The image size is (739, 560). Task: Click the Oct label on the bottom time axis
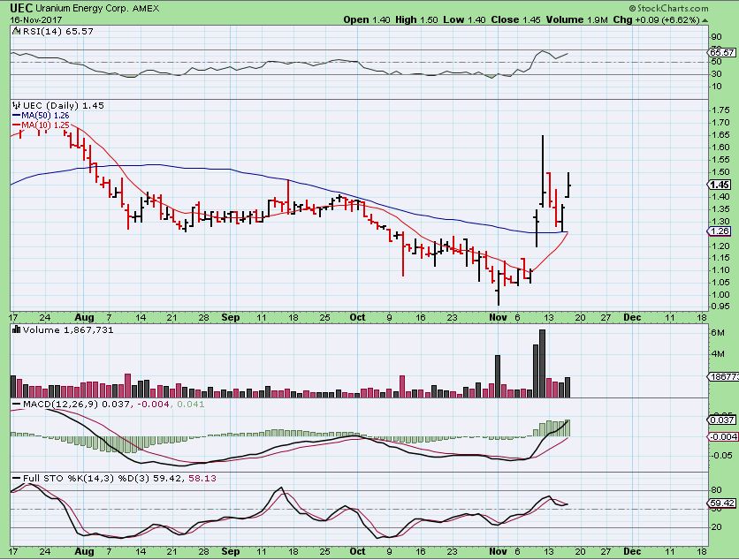click(357, 551)
